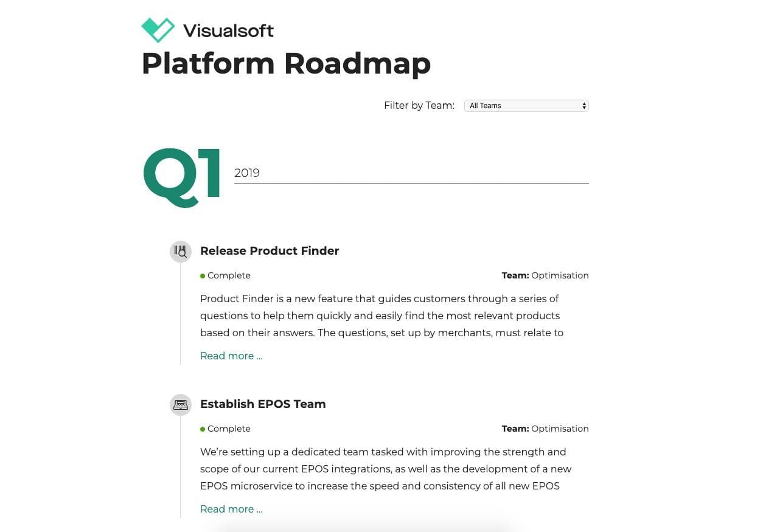Viewport: 777px width, 532px height.
Task: Click Team: Optimisation label for EPOS Team
Action: click(x=545, y=429)
